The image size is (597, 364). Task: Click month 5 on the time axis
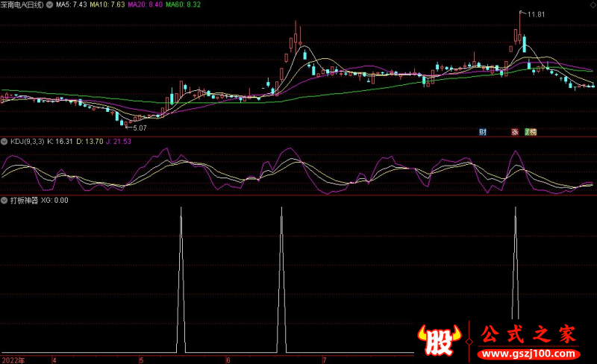click(142, 360)
